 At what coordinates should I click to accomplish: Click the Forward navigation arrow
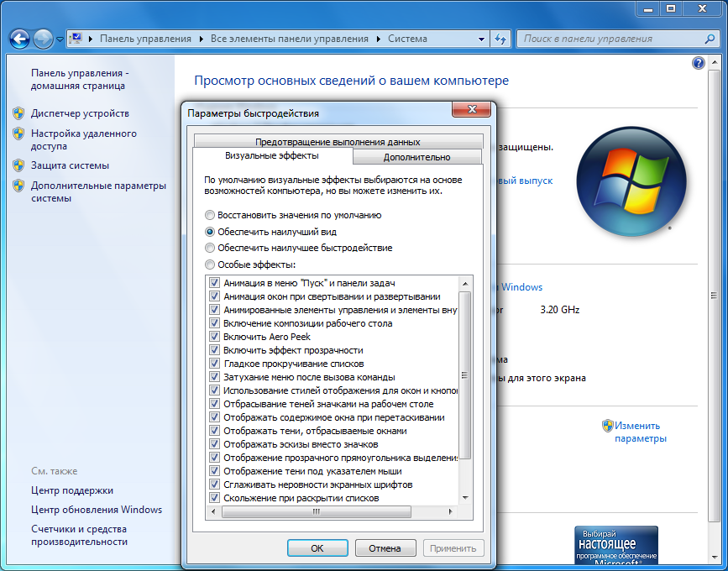[43, 39]
